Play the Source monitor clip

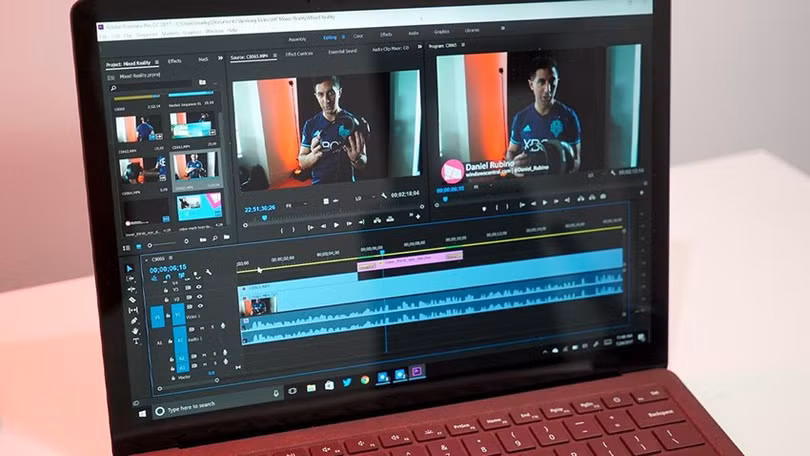pyautogui.click(x=336, y=225)
